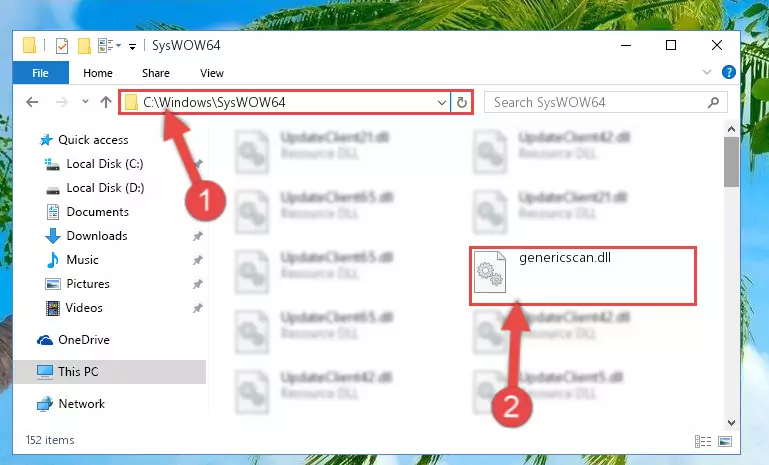The width and height of the screenshot is (769, 465).
Task: Click the New folder quick access icon
Action: (84, 46)
